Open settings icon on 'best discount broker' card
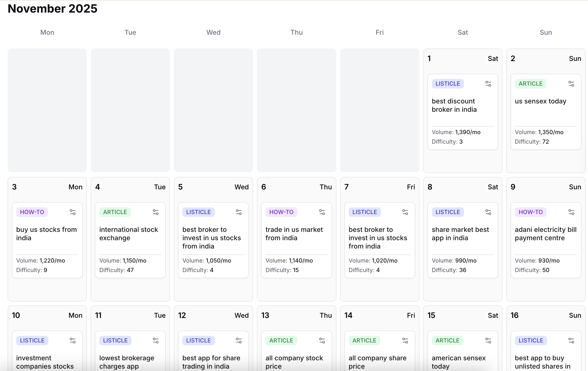 [x=488, y=84]
